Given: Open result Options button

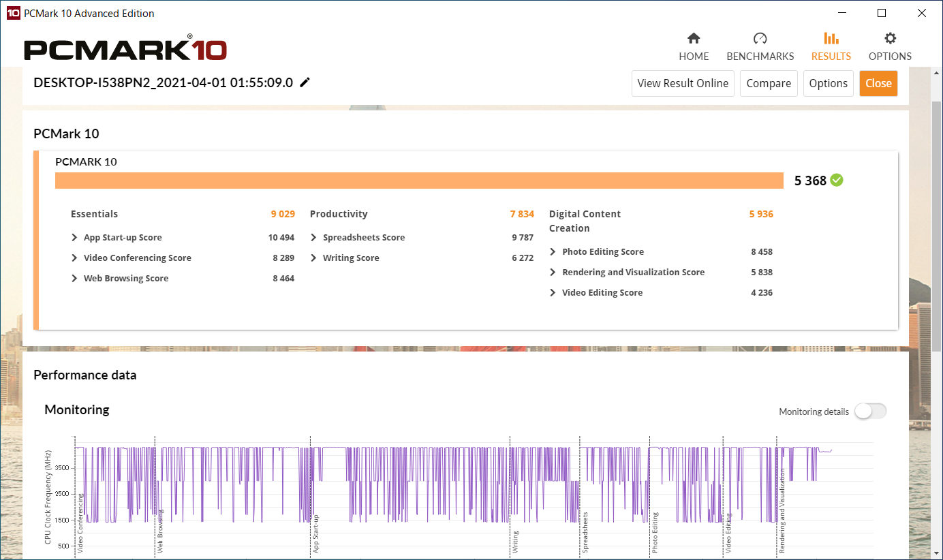Looking at the screenshot, I should click(829, 83).
